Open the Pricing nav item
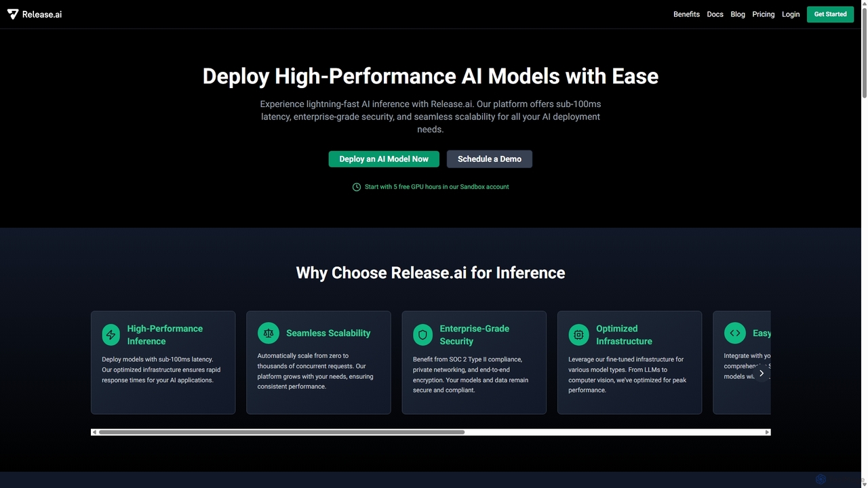This screenshot has height=488, width=868. (x=763, y=14)
